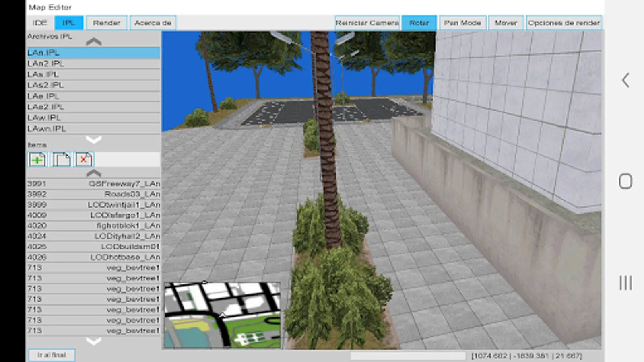Select item 4026 LODhotbase_LAn
The image size is (644, 362).
(x=93, y=257)
